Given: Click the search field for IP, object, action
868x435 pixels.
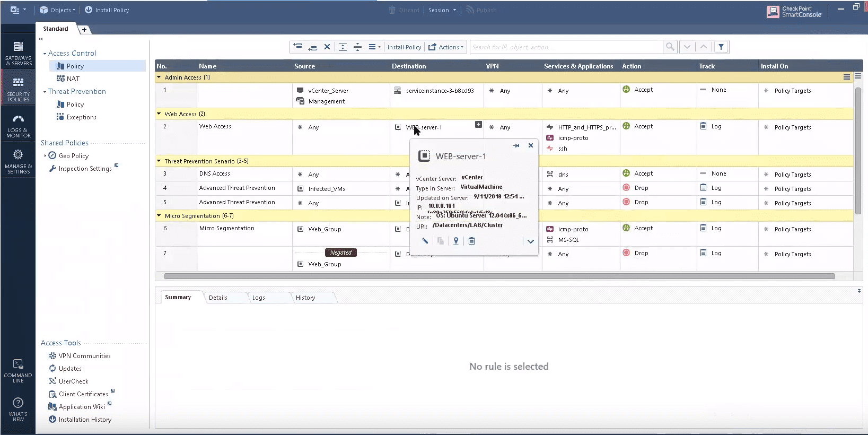Looking at the screenshot, I should 566,47.
